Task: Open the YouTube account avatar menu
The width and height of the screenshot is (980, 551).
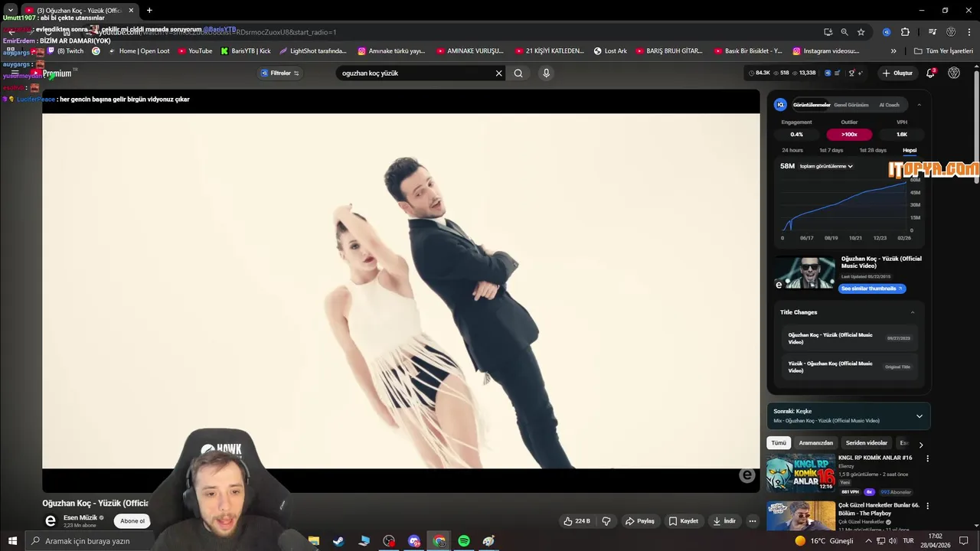Action: click(954, 73)
